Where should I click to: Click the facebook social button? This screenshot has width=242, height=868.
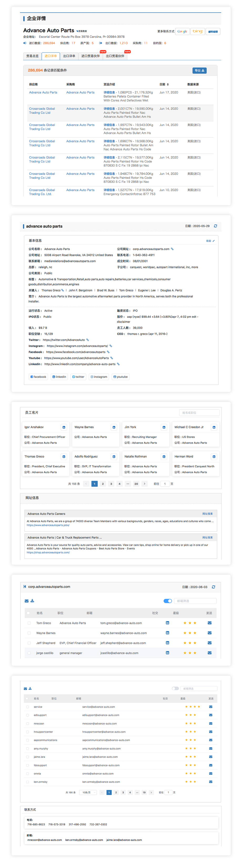38,377
